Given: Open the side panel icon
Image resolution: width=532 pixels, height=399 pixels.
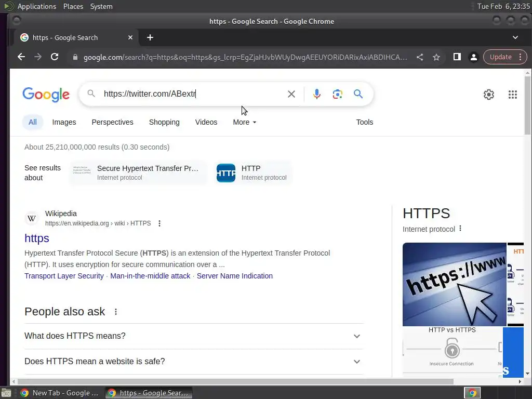Looking at the screenshot, I should tap(457, 57).
